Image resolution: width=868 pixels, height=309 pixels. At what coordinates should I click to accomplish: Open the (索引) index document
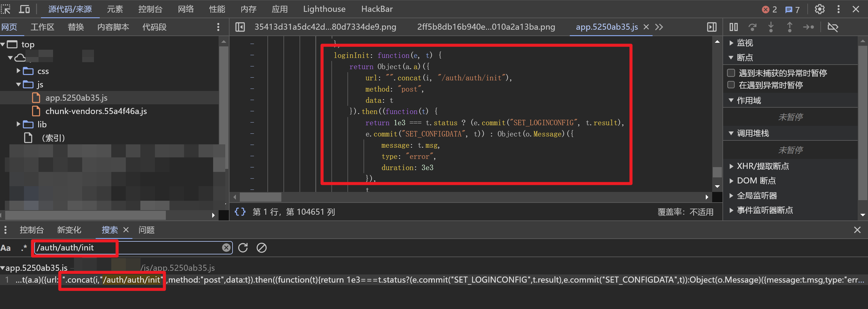point(53,138)
